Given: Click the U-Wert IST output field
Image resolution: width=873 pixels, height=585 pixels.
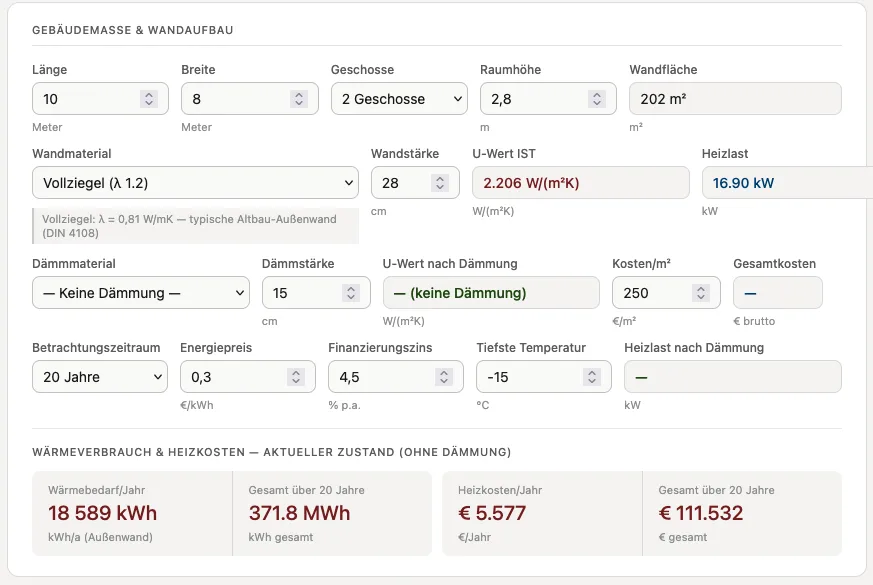Looking at the screenshot, I should 580,183.
